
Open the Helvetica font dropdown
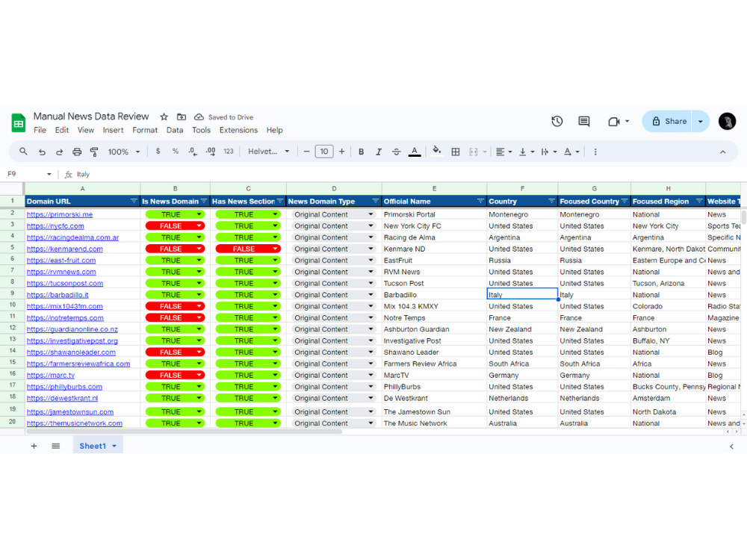pyautogui.click(x=269, y=152)
